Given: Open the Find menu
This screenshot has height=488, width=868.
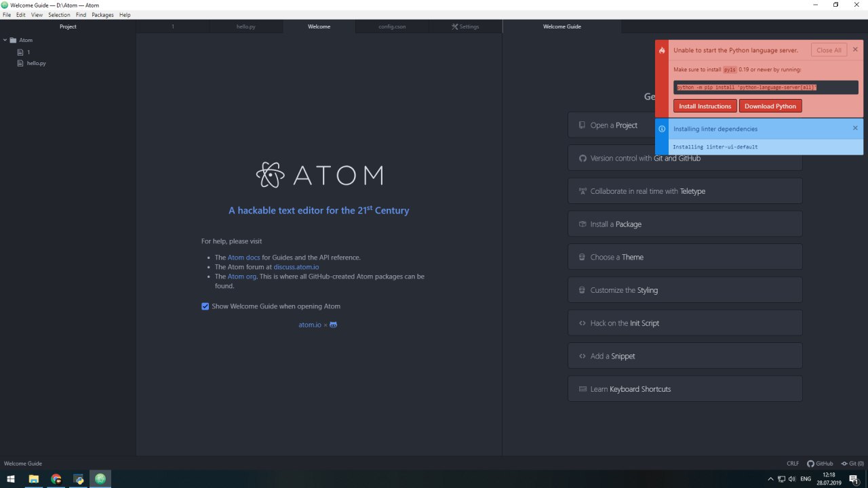Looking at the screenshot, I should 81,15.
